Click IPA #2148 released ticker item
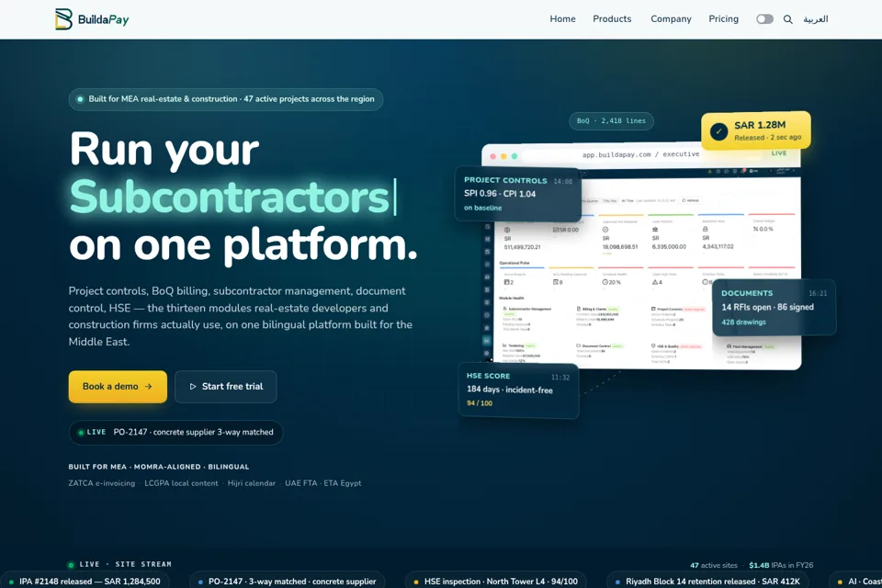 click(85, 582)
